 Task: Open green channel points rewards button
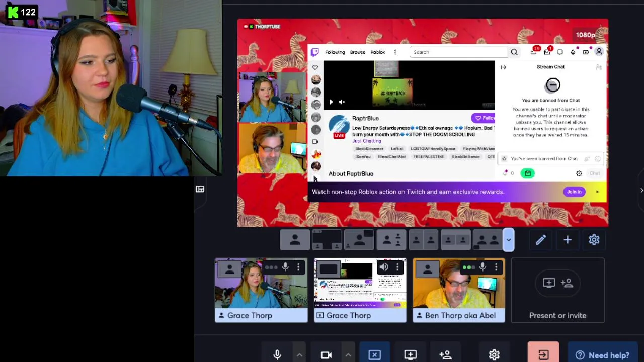click(528, 173)
